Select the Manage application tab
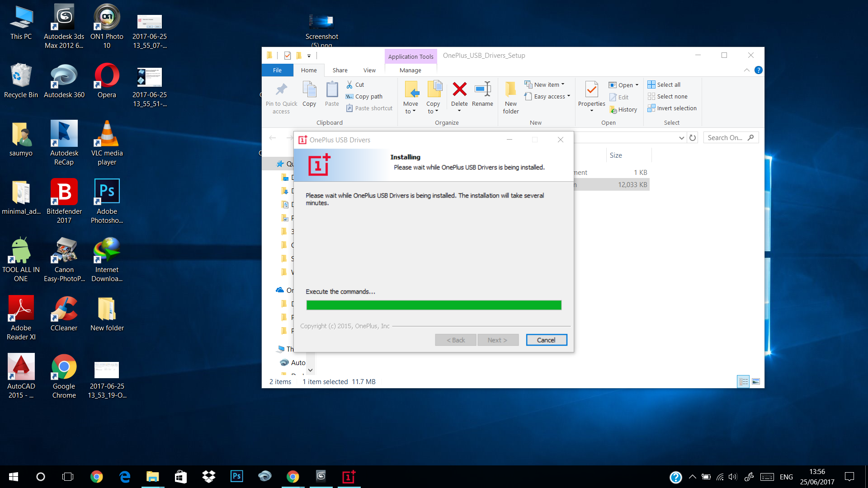Viewport: 868px width, 488px height. [x=410, y=70]
